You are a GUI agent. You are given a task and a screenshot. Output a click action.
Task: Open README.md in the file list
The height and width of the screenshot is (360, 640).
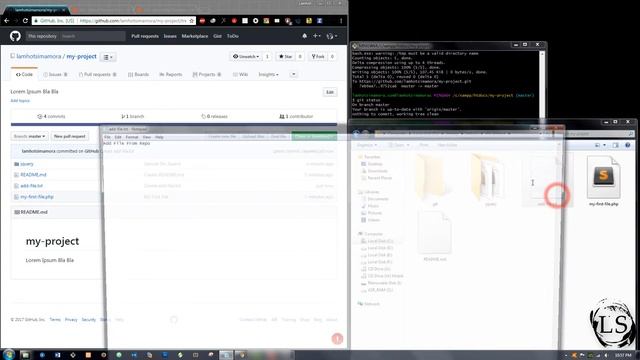33,175
